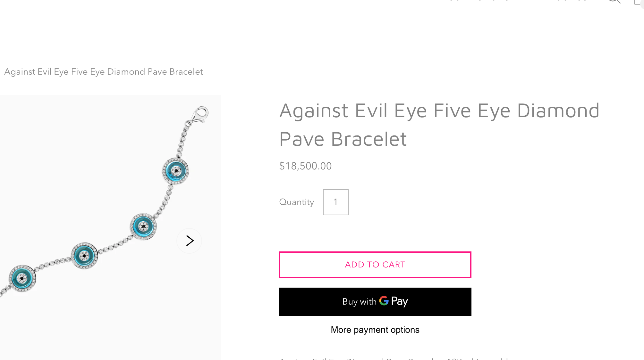Click the bottom-left evil eye charm
The height and width of the screenshot is (360, 644).
point(22,278)
